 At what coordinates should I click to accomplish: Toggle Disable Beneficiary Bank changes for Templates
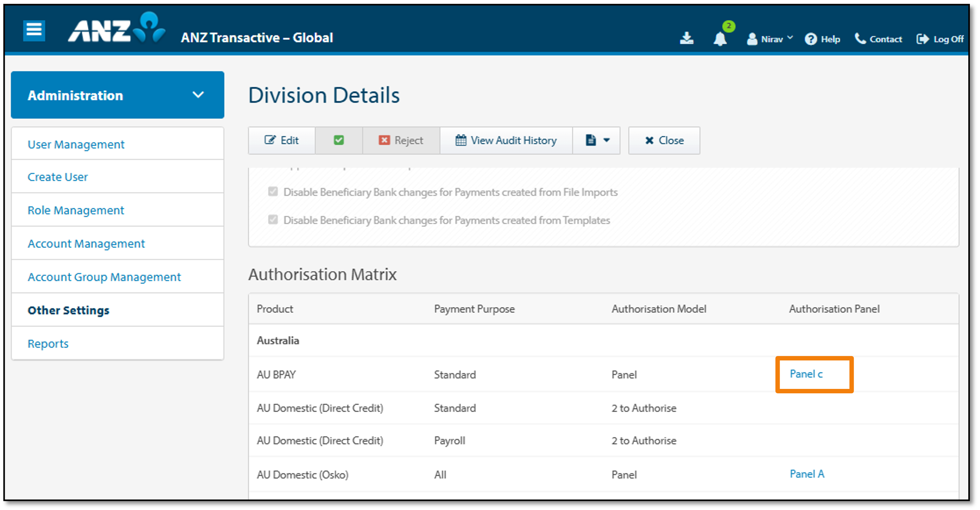[x=273, y=220]
